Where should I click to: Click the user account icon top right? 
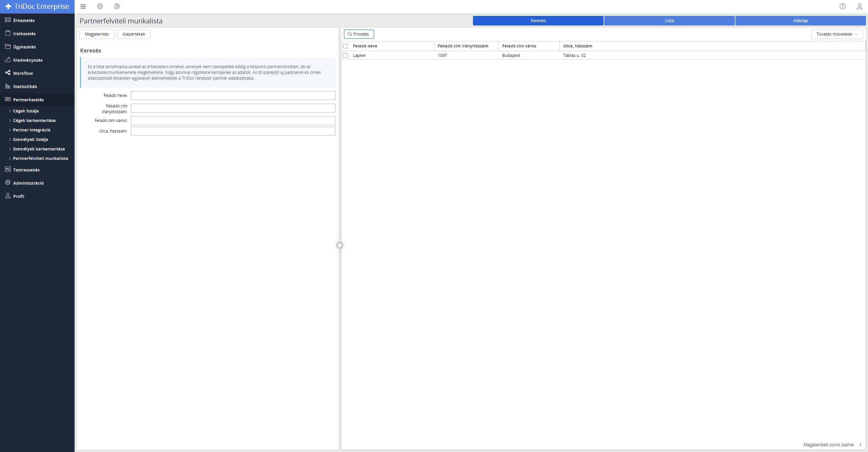pos(860,6)
